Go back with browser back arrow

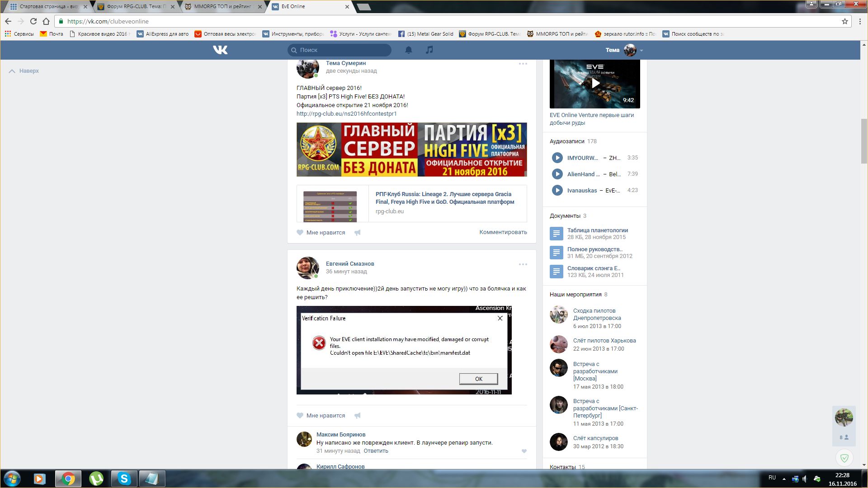(8, 21)
